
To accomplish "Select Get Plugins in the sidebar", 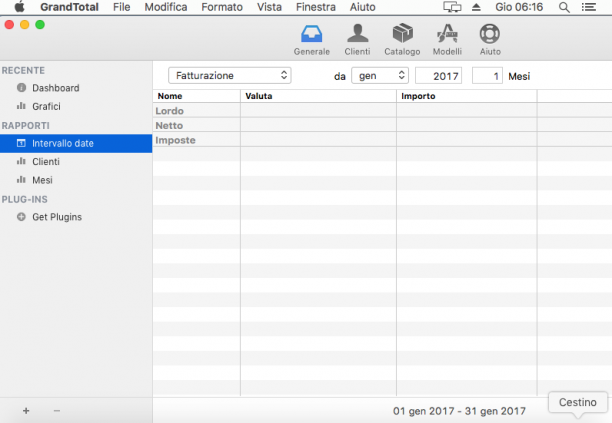I will click(x=76, y=217).
